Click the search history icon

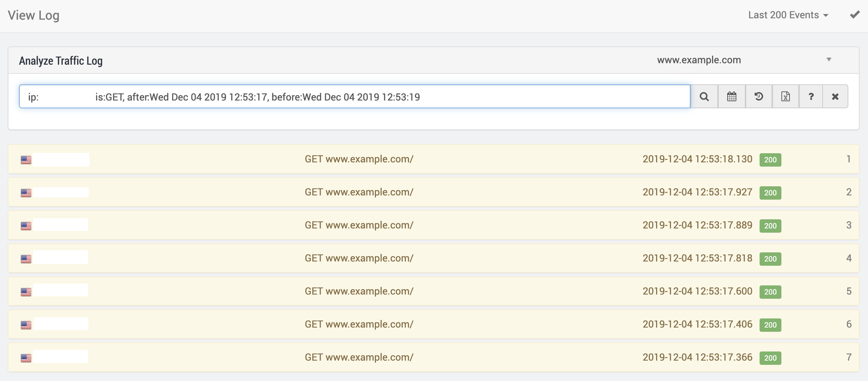click(759, 97)
